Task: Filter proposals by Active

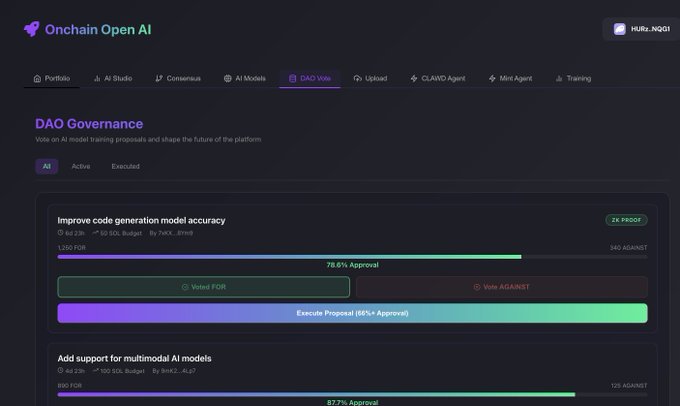Action: pos(81,167)
